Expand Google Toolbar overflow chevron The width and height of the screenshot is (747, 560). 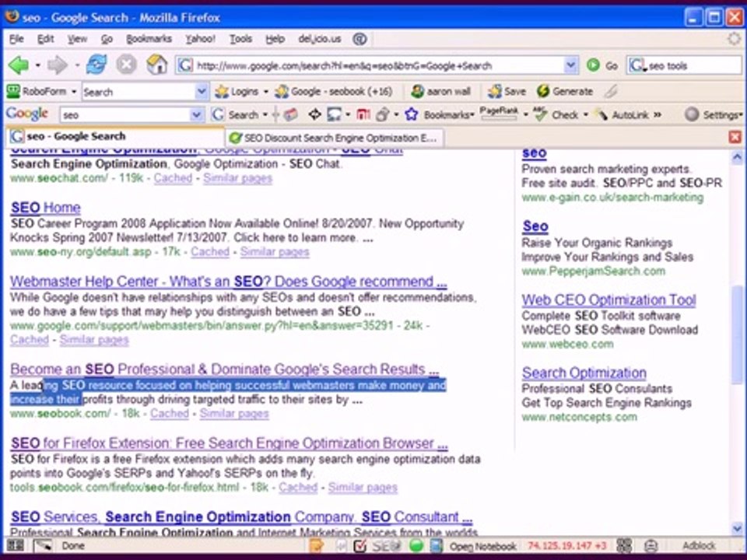pyautogui.click(x=658, y=114)
